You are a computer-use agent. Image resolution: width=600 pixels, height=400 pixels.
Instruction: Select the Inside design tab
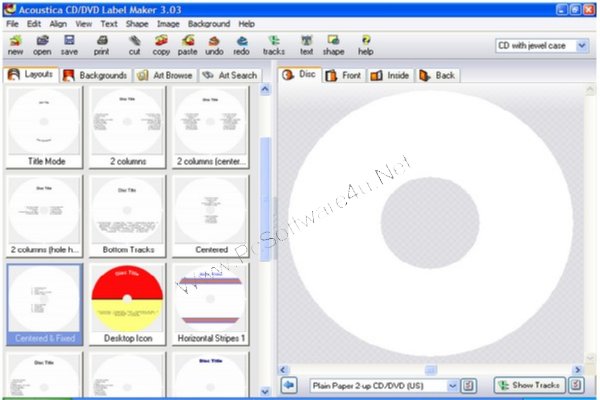click(x=390, y=75)
